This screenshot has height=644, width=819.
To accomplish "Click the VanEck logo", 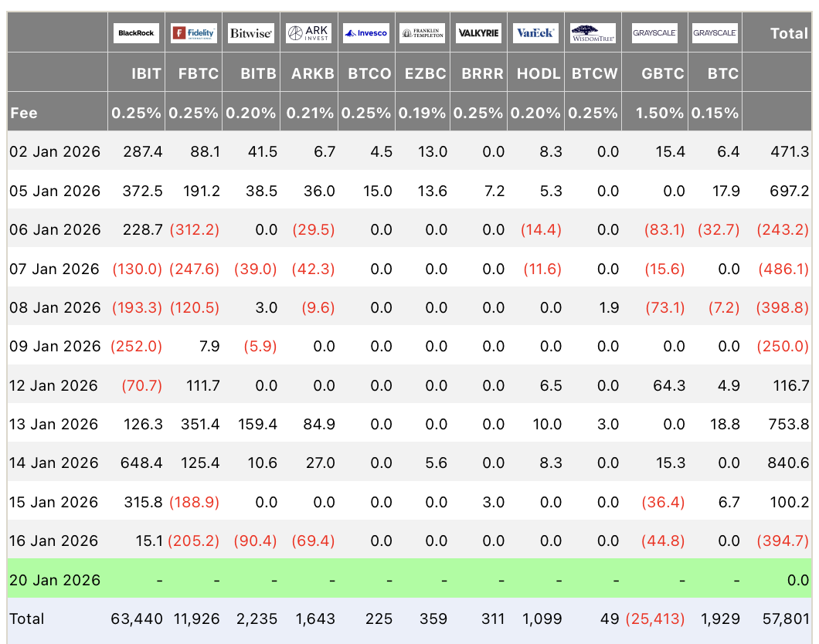I will point(535,33).
